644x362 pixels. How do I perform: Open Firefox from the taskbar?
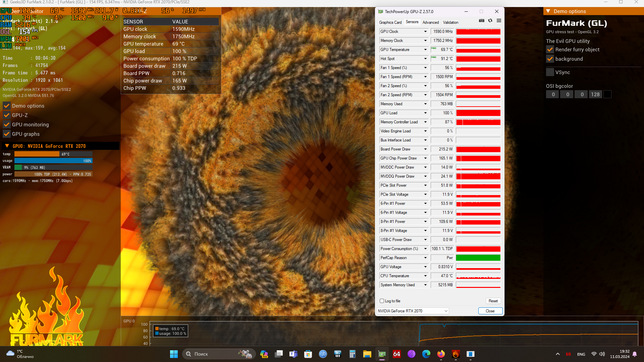(x=441, y=354)
